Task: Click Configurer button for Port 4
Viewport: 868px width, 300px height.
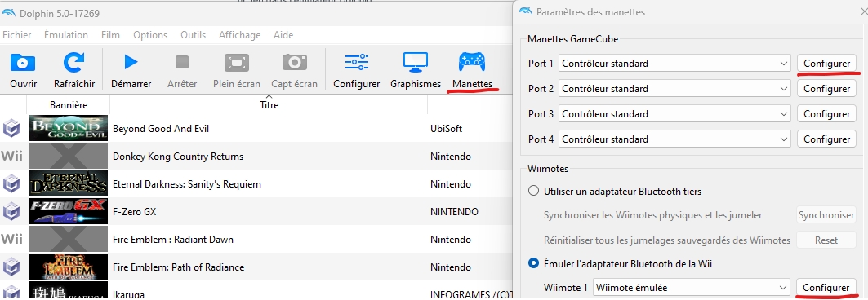Action: (x=827, y=139)
